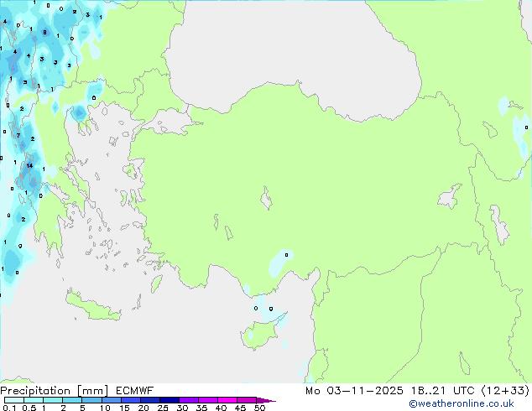Viewport: 532px width, 411px height.
Task: Click the legend label "35"
Action: coord(201,408)
